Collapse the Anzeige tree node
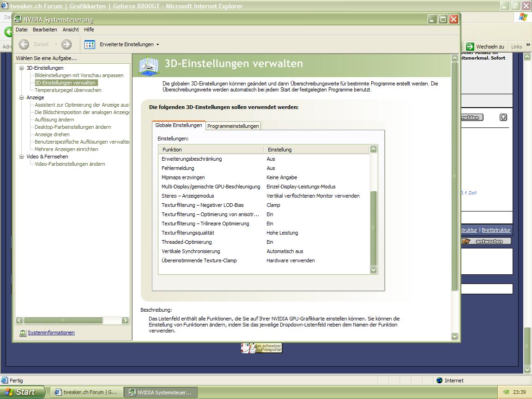This screenshot has width=532, height=399. pos(21,97)
